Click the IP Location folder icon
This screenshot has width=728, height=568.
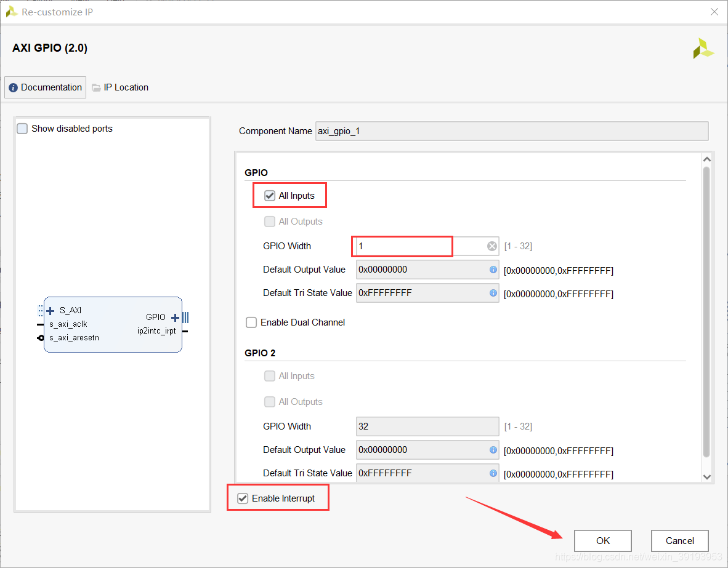(96, 88)
